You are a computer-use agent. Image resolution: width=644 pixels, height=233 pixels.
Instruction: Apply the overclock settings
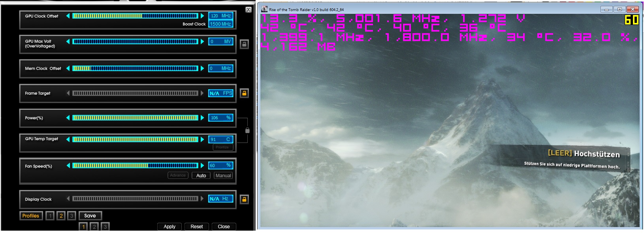coord(169,227)
